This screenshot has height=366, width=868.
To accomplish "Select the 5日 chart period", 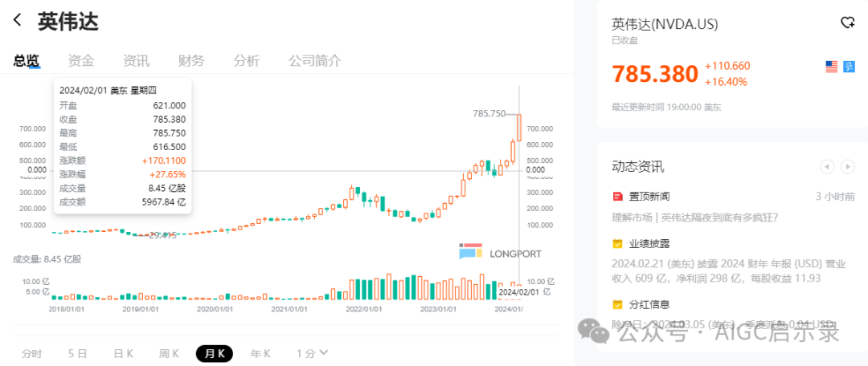I will 77,354.
